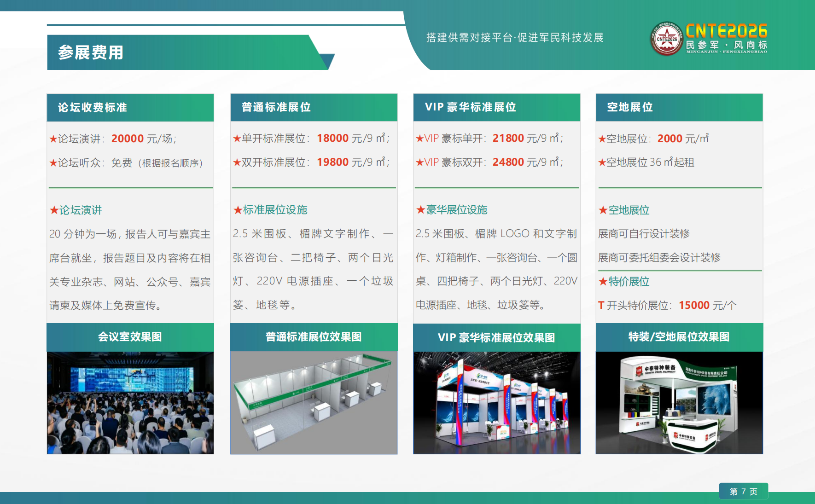Select the star icon before 空地展位 price
Viewport: 815px width, 504px height.
[602, 138]
